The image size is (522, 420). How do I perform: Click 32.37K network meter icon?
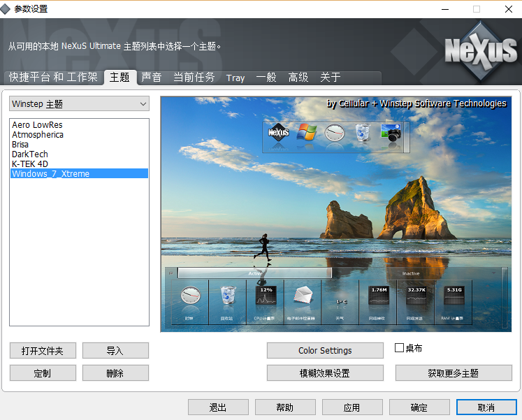pyautogui.click(x=416, y=296)
